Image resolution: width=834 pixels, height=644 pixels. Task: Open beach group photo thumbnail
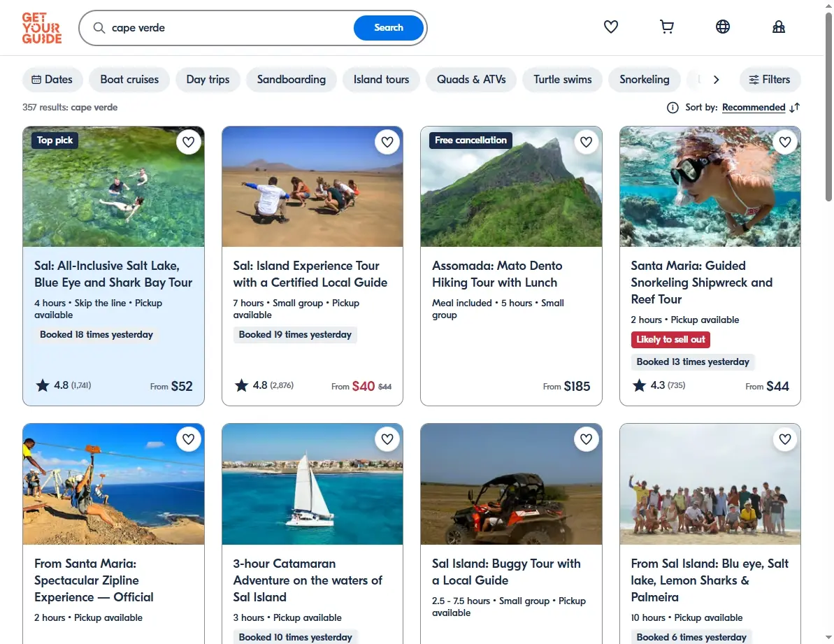click(x=710, y=484)
